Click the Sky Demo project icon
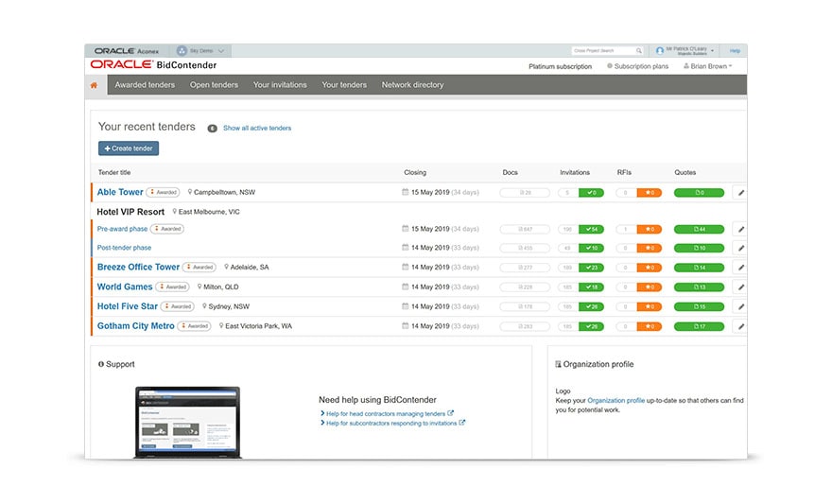 (x=182, y=51)
